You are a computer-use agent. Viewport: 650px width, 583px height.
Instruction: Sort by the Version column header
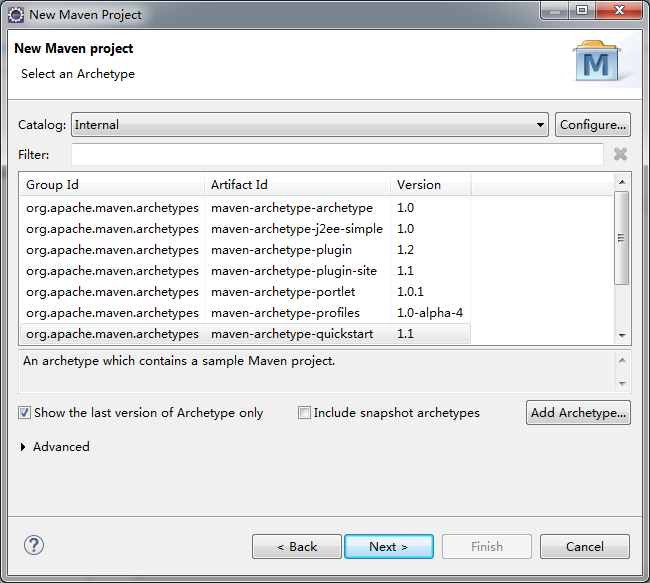(x=430, y=185)
